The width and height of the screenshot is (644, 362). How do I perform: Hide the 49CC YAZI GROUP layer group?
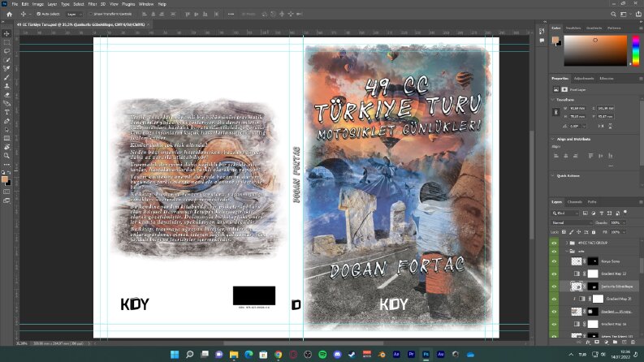(554, 243)
